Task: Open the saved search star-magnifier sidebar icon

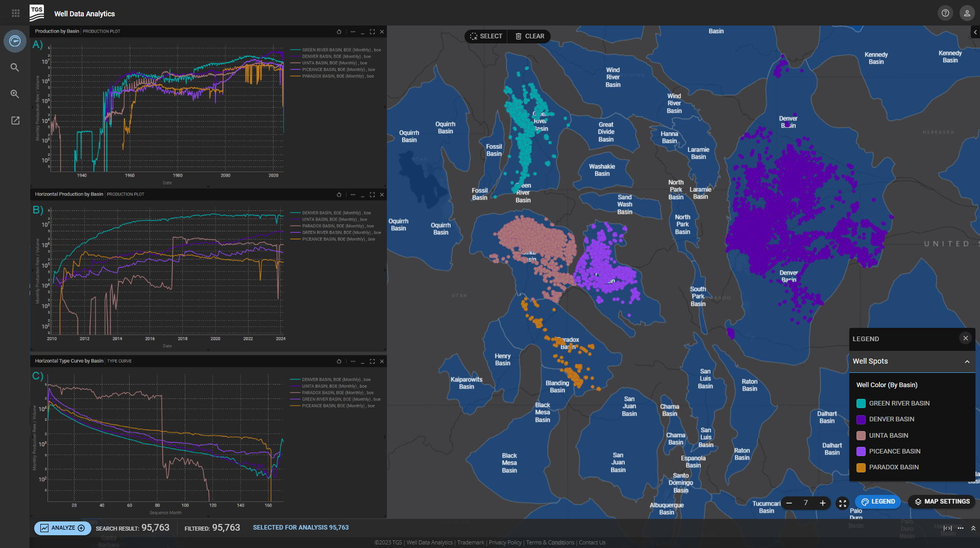Action: coord(15,94)
